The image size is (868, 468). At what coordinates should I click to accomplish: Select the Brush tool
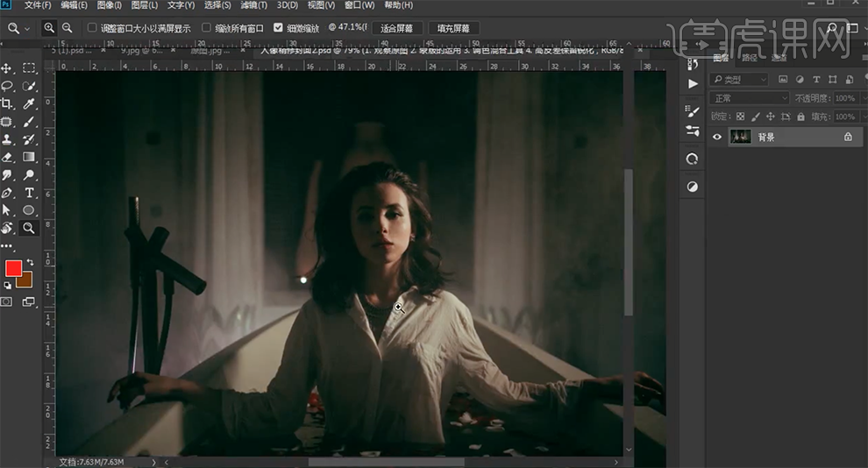29,122
